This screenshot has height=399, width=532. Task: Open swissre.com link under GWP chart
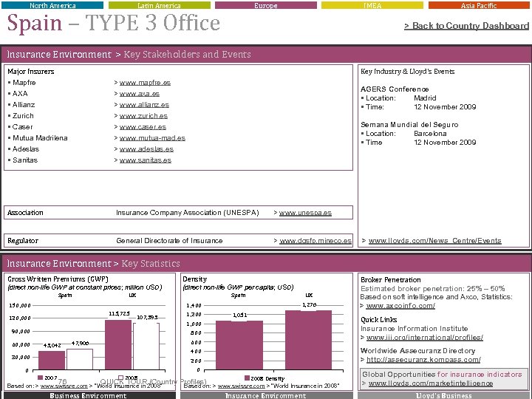pyautogui.click(x=64, y=386)
